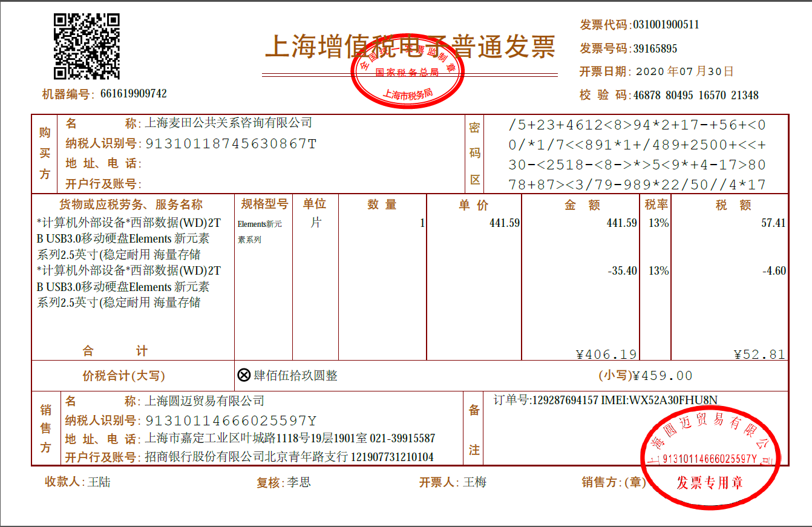
Task: Click the red 发票专用章 seller stamp
Action: pos(710,457)
